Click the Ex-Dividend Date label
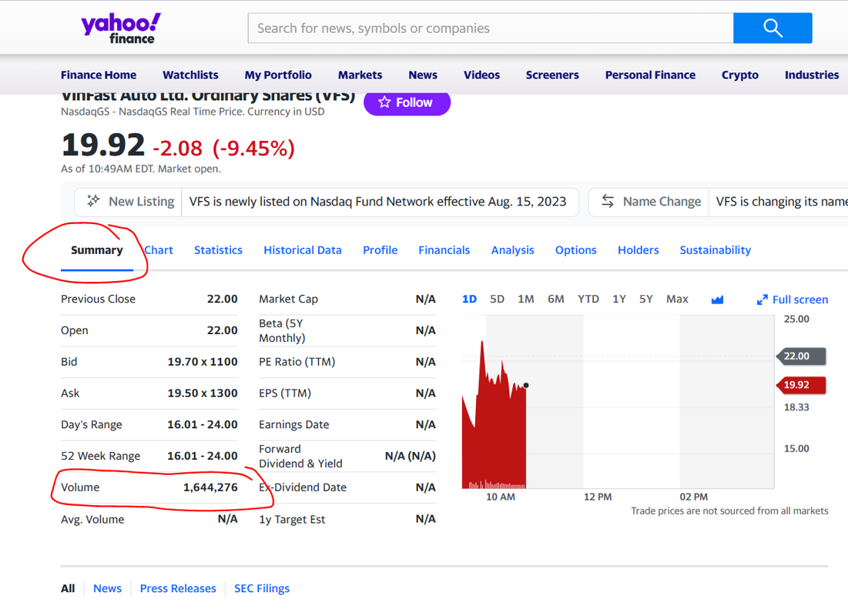Image resolution: width=848 pixels, height=616 pixels. [303, 487]
